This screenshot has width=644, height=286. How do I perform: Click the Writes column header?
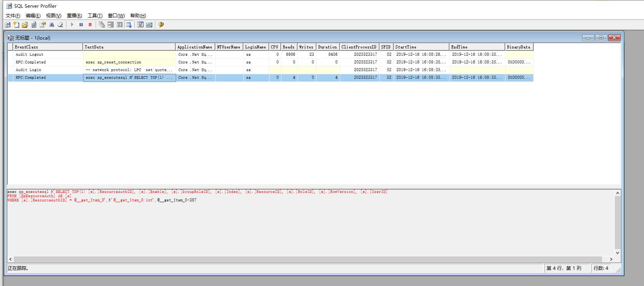pos(307,47)
